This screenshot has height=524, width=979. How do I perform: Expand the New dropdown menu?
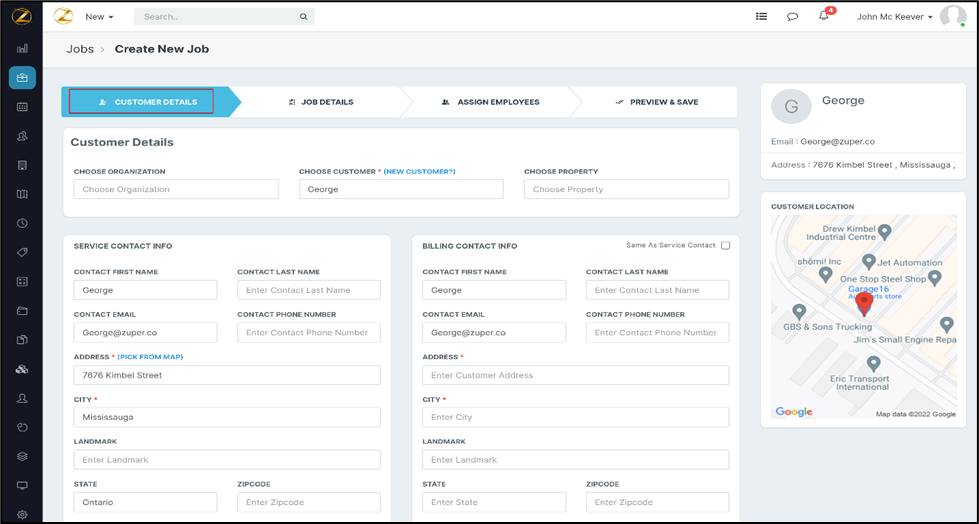pos(99,17)
